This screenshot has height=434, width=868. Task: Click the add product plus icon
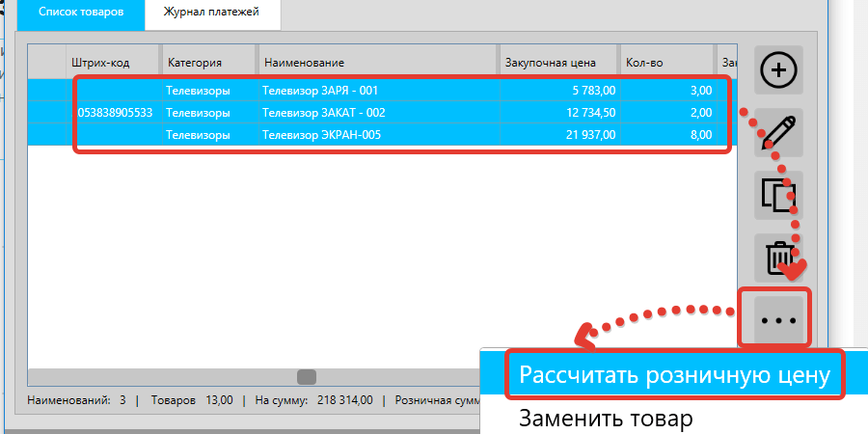pos(779,69)
